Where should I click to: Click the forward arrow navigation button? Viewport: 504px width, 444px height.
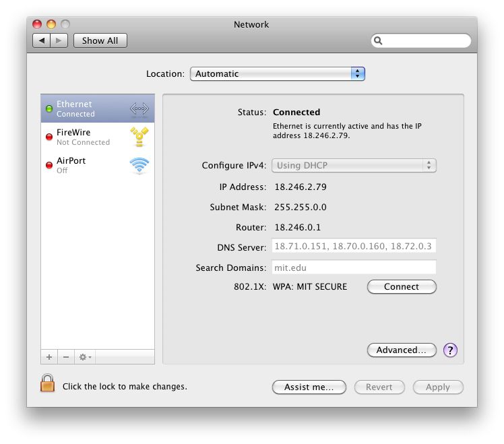59,40
